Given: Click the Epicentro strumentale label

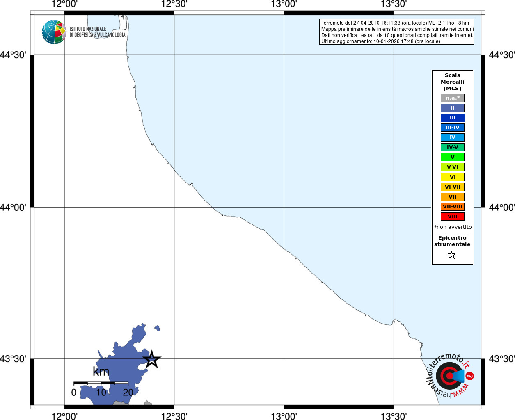Looking at the screenshot, I should click(x=452, y=241).
